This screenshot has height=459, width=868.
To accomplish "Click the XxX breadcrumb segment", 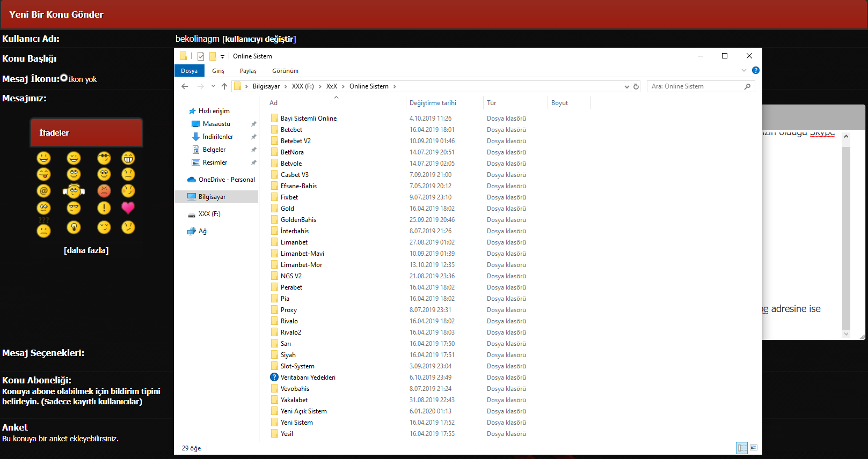I will tap(332, 86).
